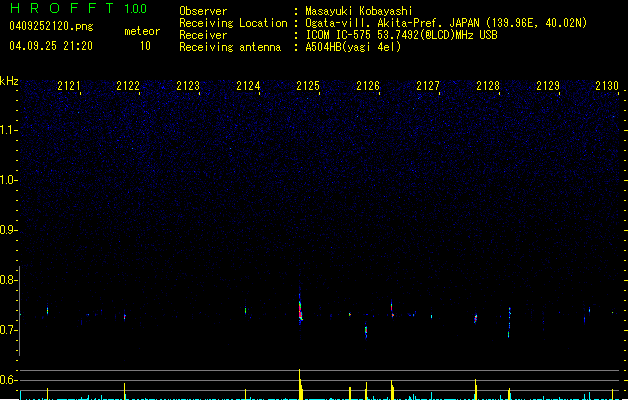This screenshot has width=629, height=400.
Task: Click the 2127 time marker
Action: [428, 86]
